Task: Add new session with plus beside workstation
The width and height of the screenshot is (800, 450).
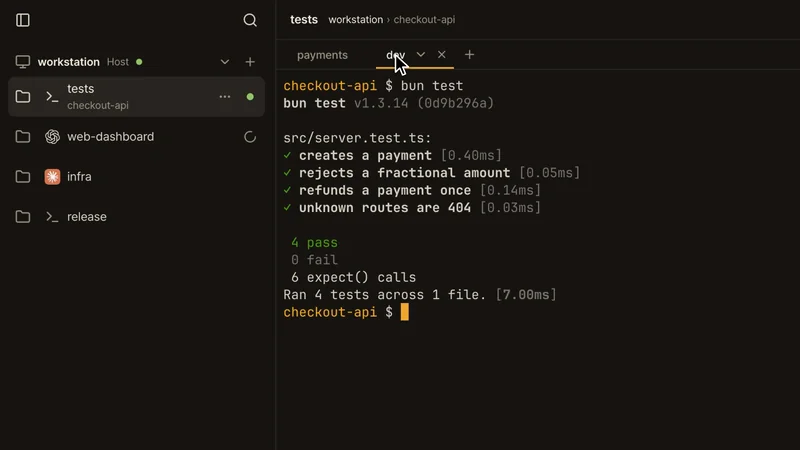Action: (x=249, y=62)
